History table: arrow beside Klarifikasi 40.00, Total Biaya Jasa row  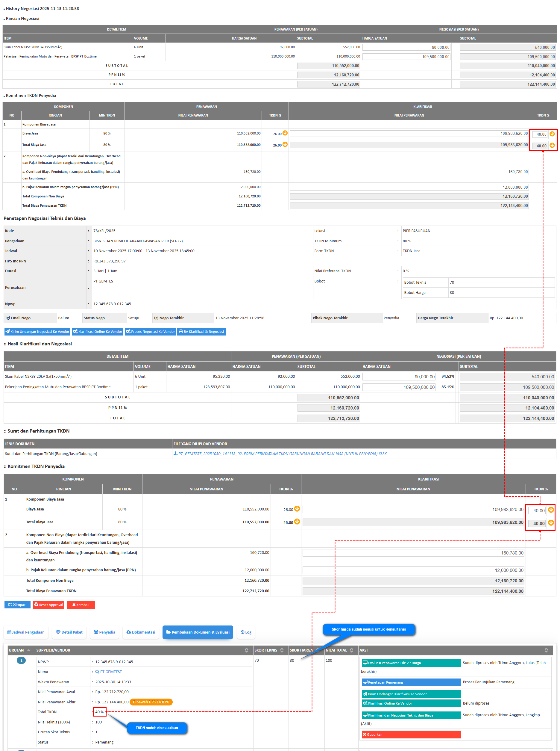(x=552, y=145)
